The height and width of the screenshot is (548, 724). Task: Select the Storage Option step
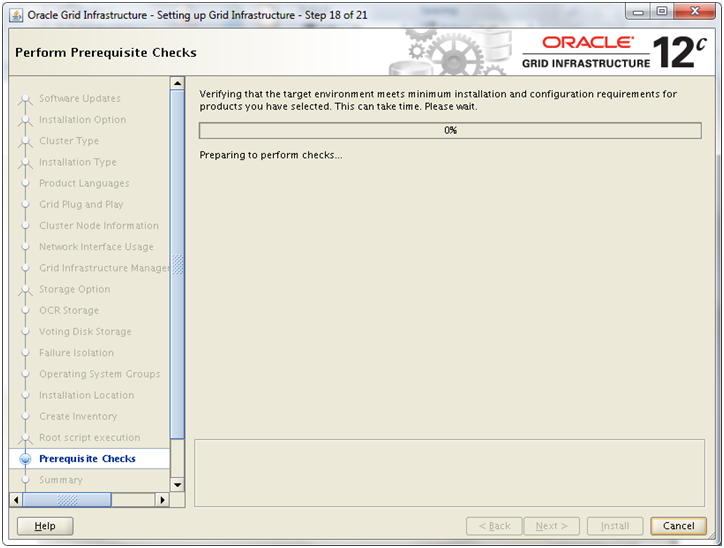tap(74, 289)
